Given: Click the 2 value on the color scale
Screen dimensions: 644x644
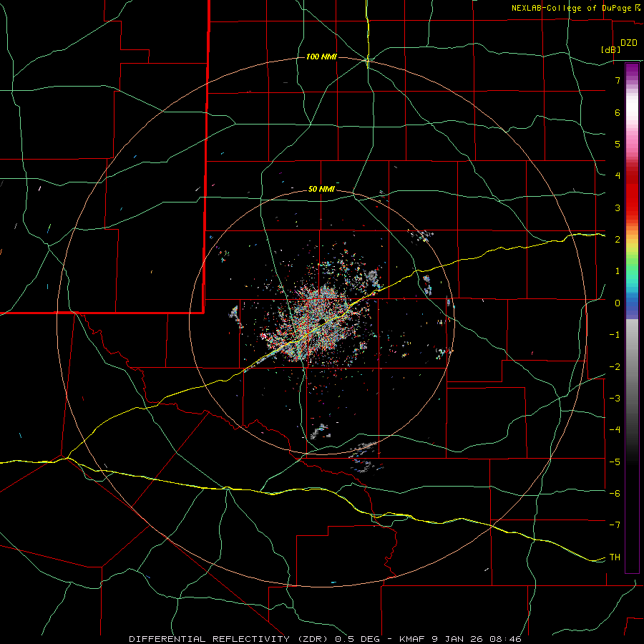Looking at the screenshot, I should [618, 239].
